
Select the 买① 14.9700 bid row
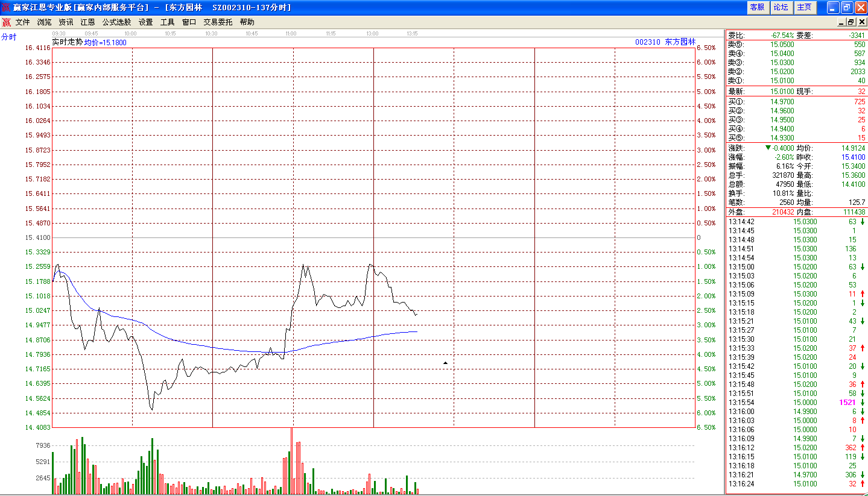pos(796,102)
